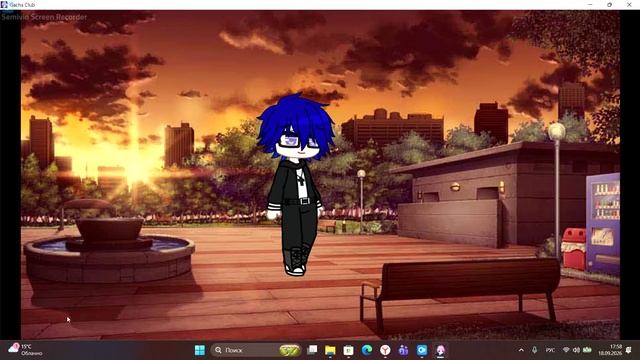Open Task View from the taskbar

pos(312,350)
